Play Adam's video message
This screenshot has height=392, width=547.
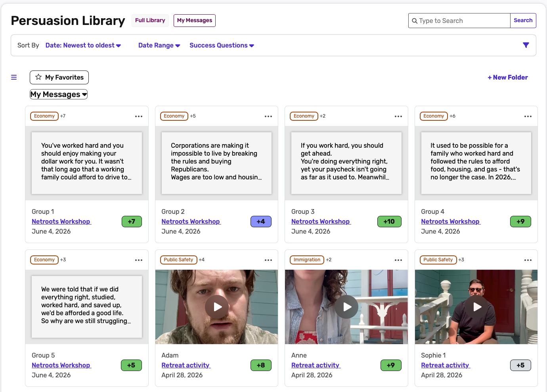(217, 307)
